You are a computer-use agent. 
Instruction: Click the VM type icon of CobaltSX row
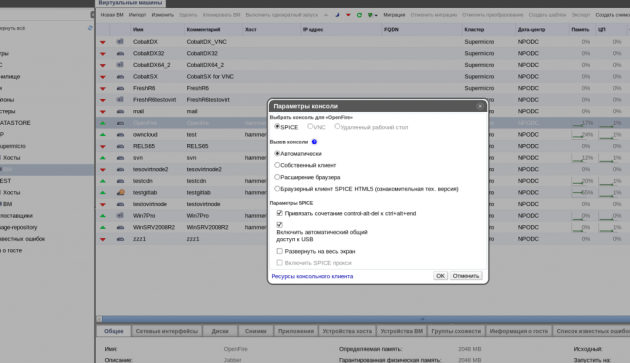(x=120, y=76)
